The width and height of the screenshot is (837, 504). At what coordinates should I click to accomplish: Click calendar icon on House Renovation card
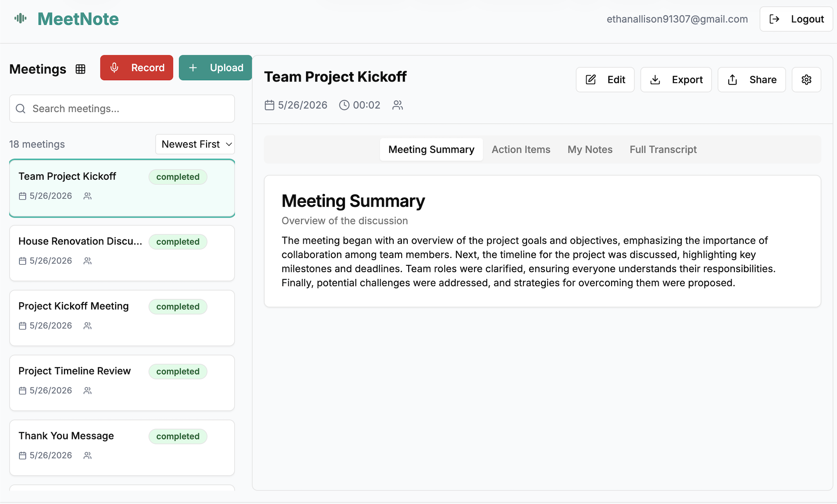pos(23,261)
